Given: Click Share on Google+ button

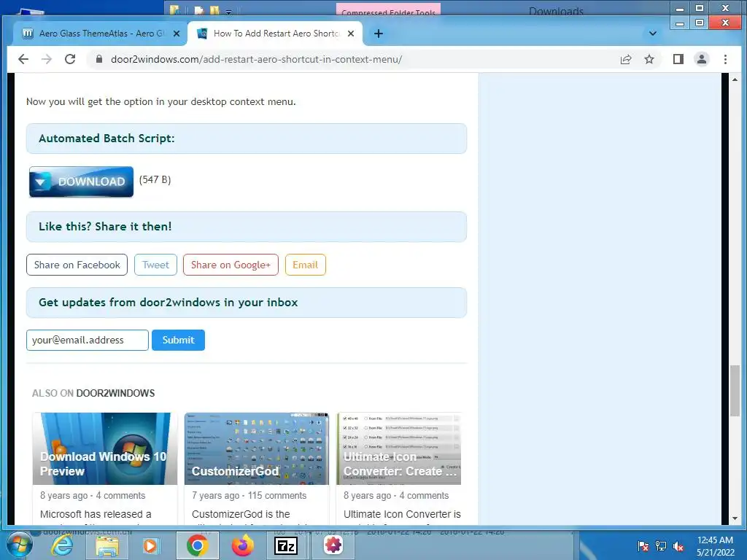Looking at the screenshot, I should tap(231, 265).
